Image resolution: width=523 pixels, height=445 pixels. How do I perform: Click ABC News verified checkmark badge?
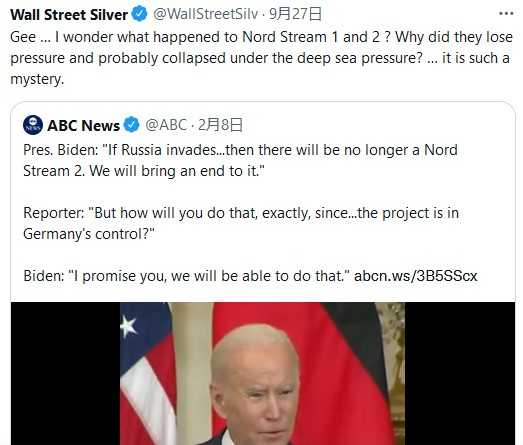132,125
